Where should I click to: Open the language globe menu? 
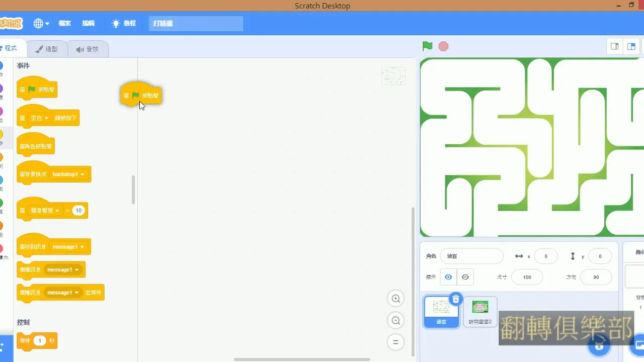[41, 23]
